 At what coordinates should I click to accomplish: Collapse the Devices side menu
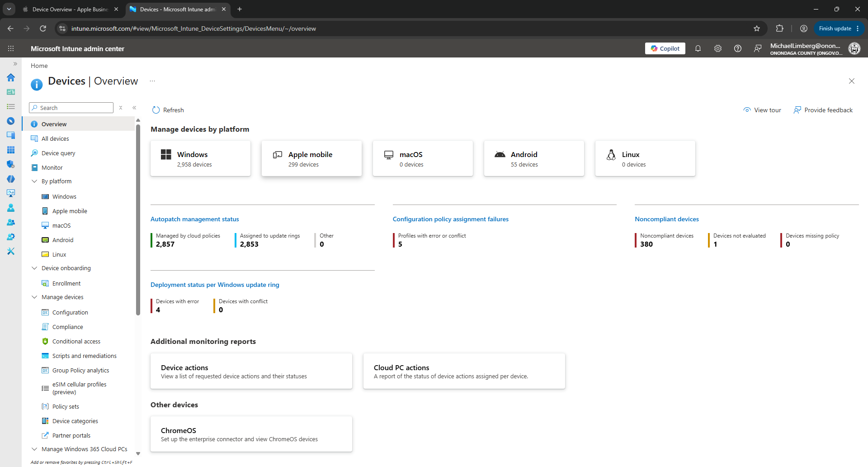pos(134,108)
